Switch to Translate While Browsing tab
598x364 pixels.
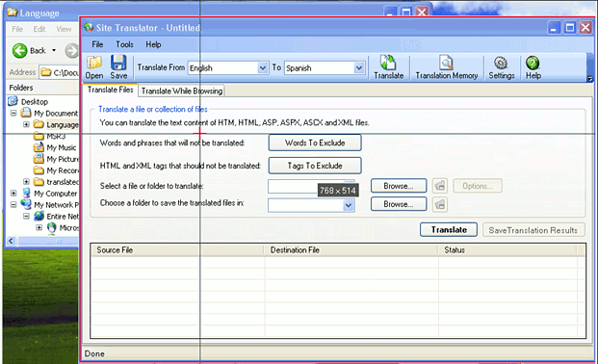click(x=182, y=91)
